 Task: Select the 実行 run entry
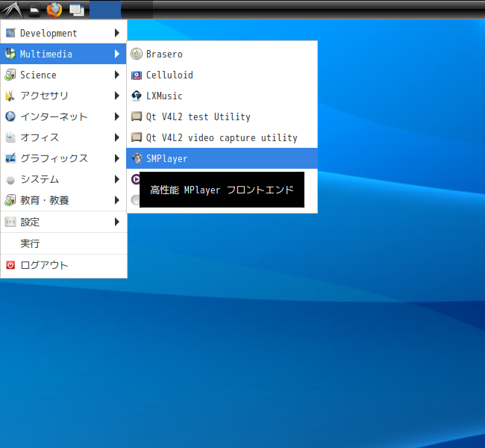[63, 243]
